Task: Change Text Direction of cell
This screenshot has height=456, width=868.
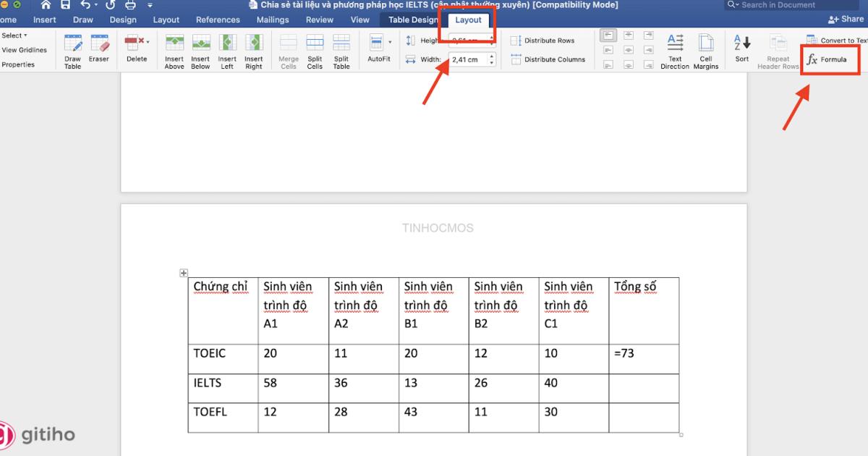Action: [675, 51]
